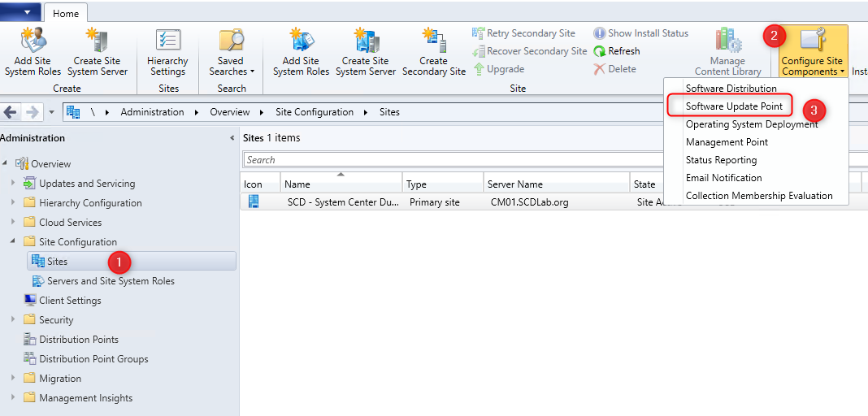Click the green Refresh icon
Viewport: 868px width, 416px height.
pyautogui.click(x=600, y=51)
